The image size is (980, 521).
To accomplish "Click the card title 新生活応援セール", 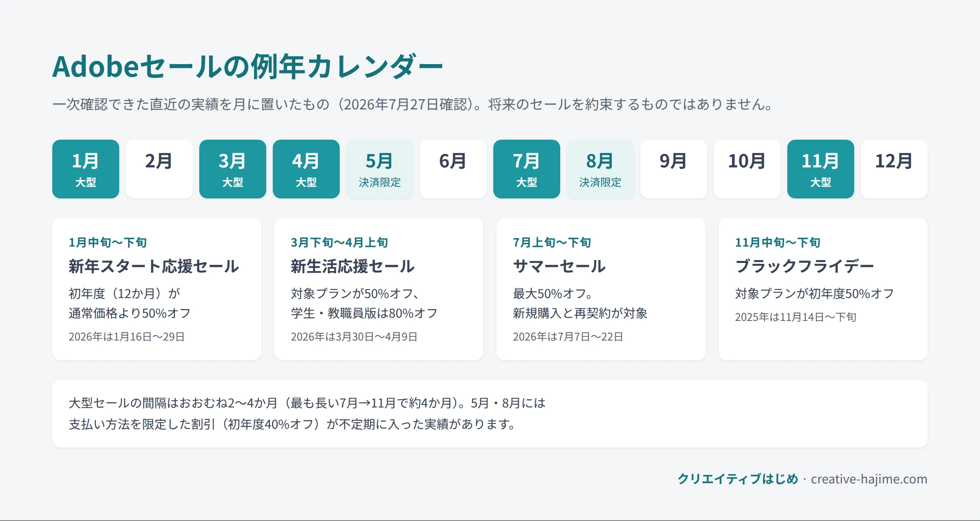I will tap(353, 266).
